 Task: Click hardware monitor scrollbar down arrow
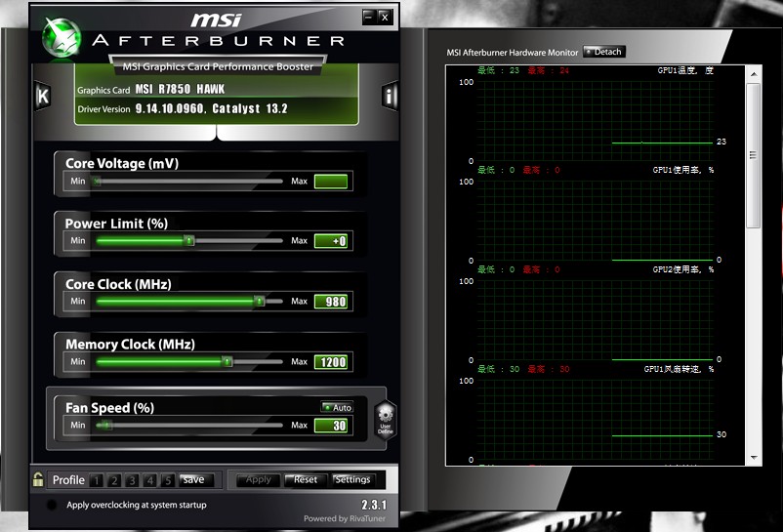click(754, 458)
